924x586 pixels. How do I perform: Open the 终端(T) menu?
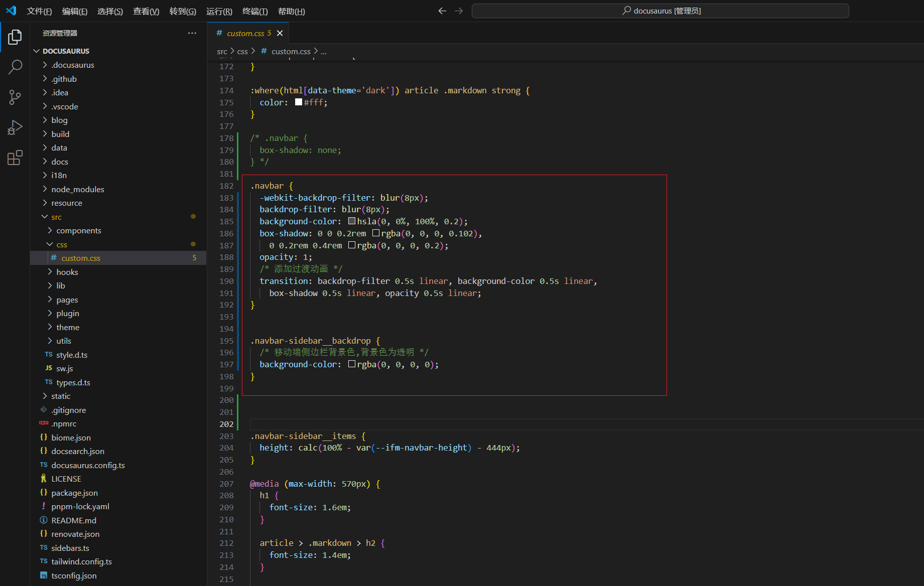pos(255,11)
